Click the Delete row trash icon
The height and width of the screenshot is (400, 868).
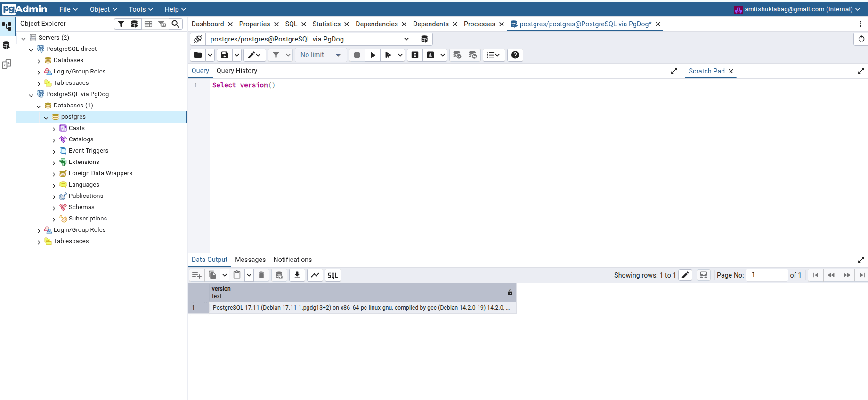261,275
